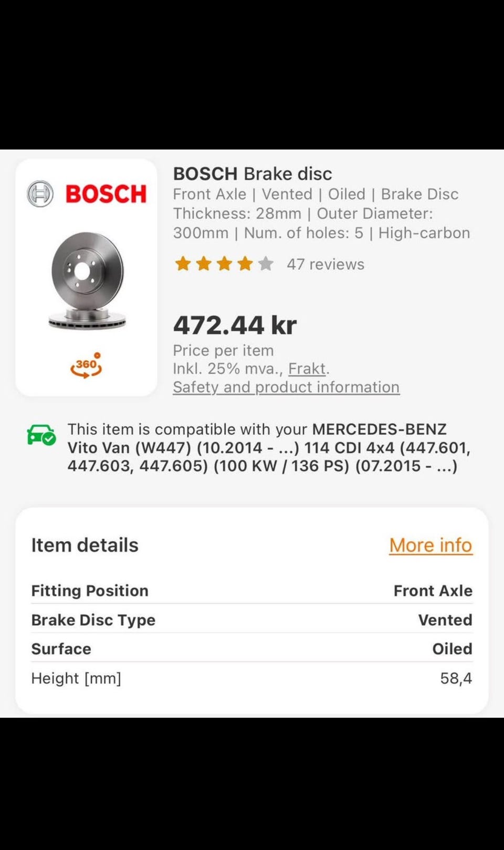Click the Bosch circular logo emblem

(x=40, y=194)
